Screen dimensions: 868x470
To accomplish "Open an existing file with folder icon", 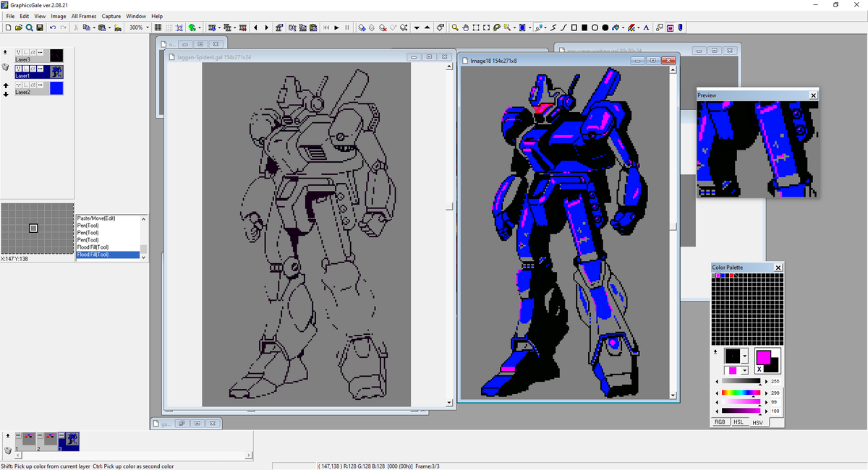I will coord(19,27).
